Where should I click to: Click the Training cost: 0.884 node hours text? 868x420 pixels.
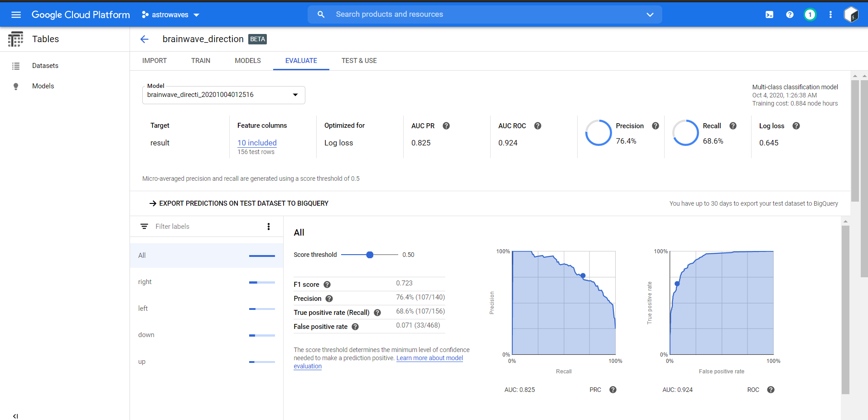[x=795, y=103]
